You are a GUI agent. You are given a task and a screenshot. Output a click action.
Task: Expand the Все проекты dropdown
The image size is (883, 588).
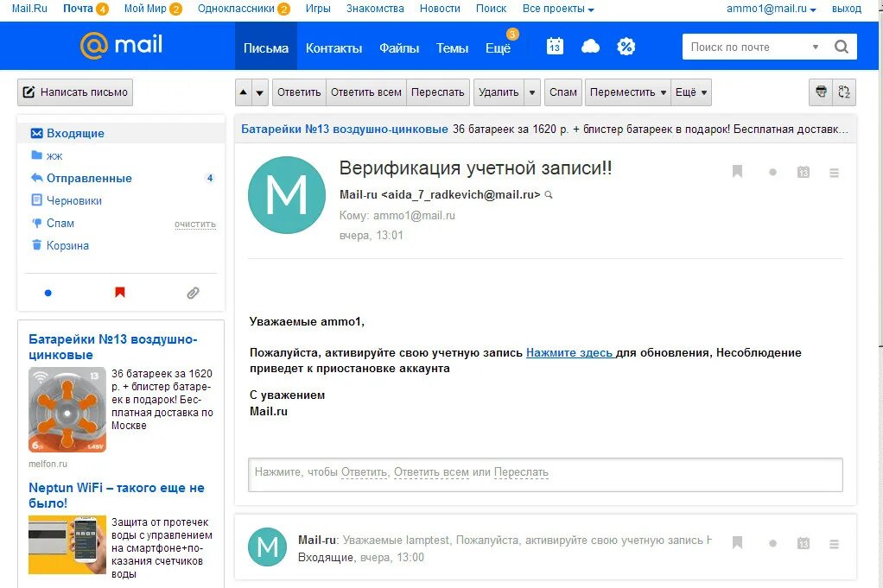[558, 9]
